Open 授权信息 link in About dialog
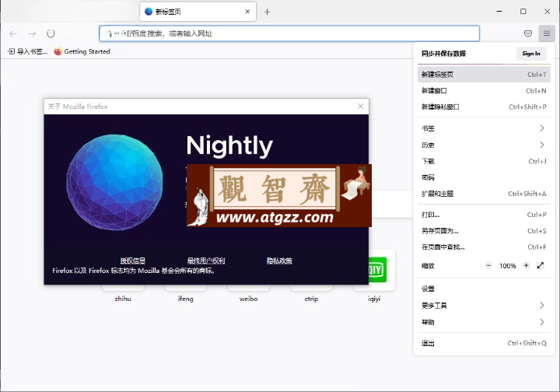560x392 pixels. point(133,261)
